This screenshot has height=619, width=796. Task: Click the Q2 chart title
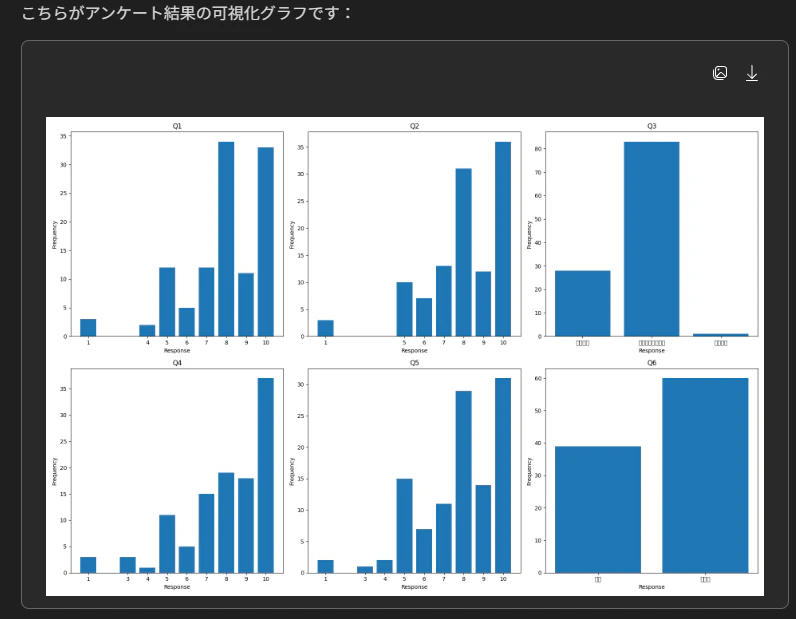pyautogui.click(x=414, y=126)
